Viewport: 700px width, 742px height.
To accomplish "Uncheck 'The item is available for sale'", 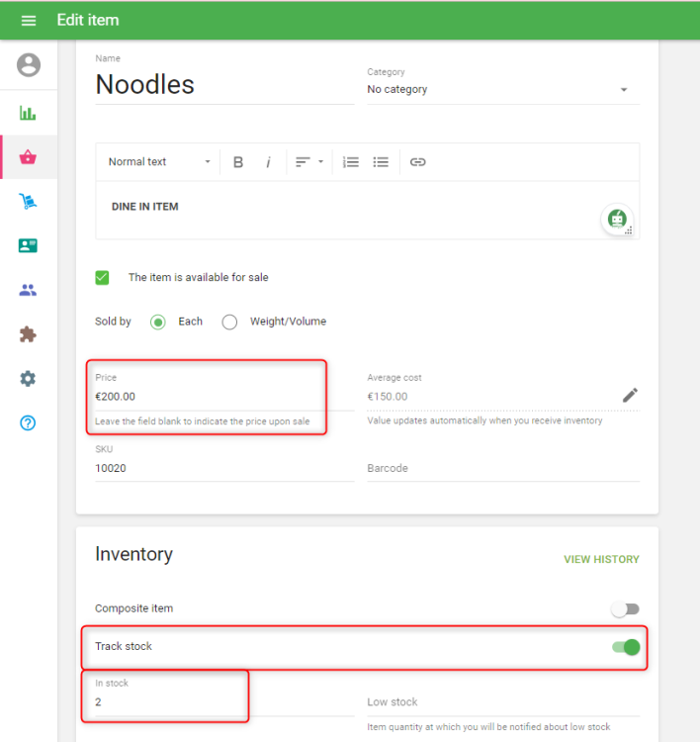I will click(102, 278).
